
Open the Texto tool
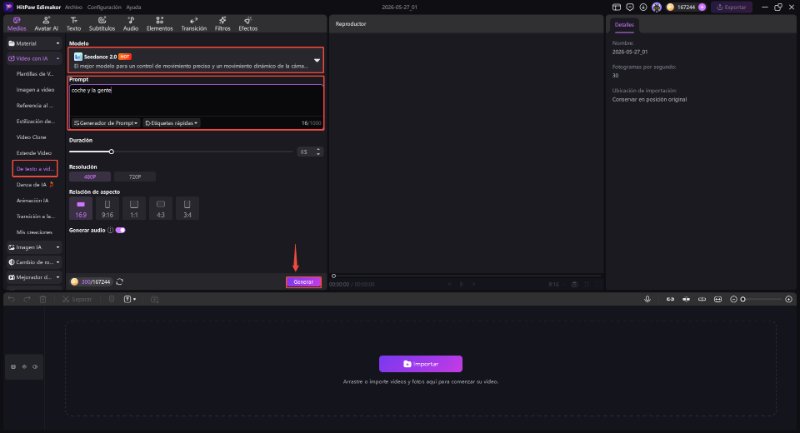point(74,24)
